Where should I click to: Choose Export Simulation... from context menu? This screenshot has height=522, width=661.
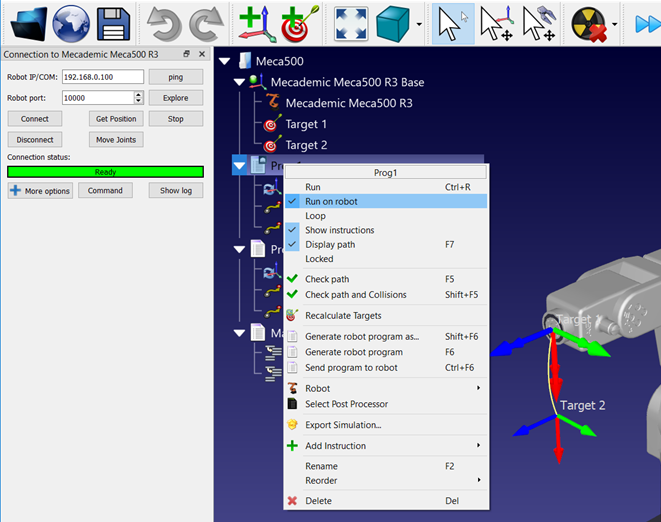tap(343, 425)
